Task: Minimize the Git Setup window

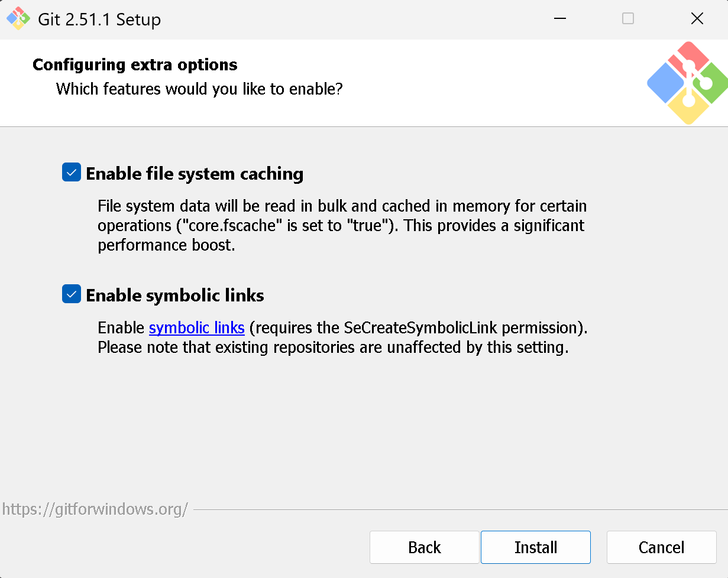Action: click(x=559, y=19)
